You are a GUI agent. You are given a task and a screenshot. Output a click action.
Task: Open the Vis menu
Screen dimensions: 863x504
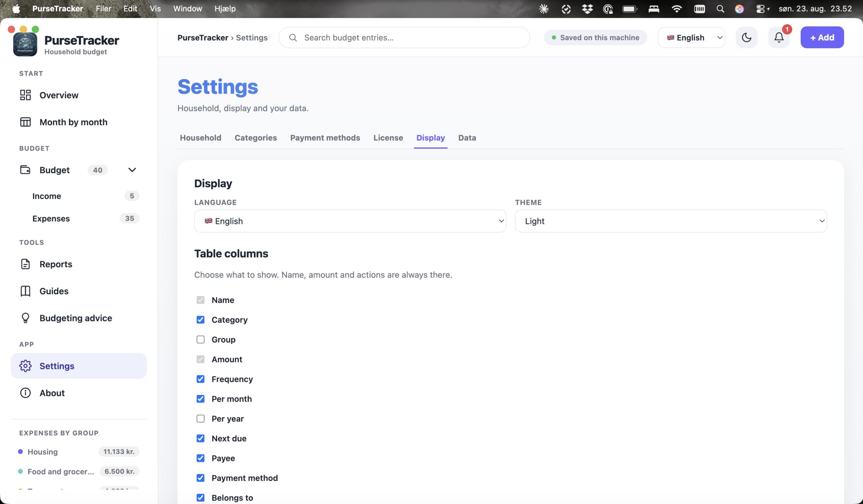tap(155, 8)
